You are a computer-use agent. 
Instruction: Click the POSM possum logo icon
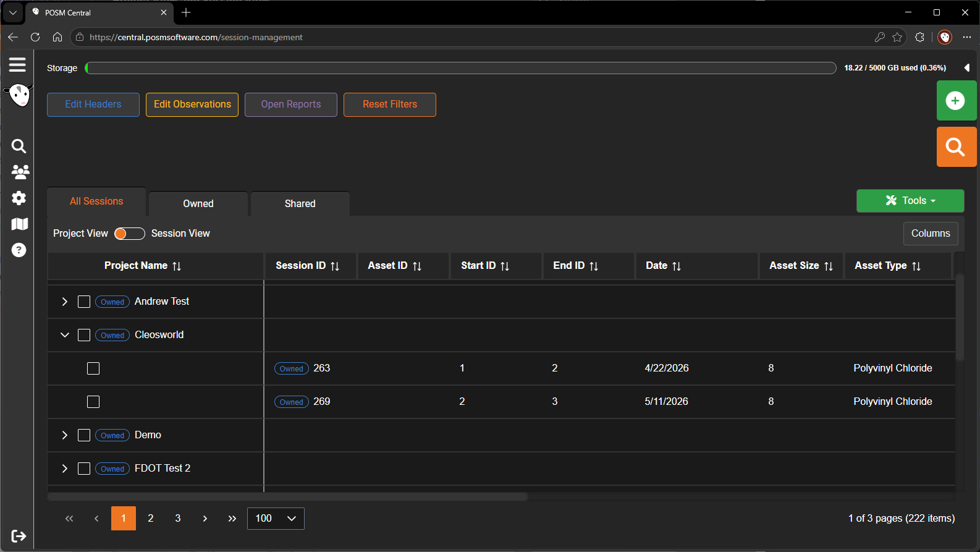(19, 95)
